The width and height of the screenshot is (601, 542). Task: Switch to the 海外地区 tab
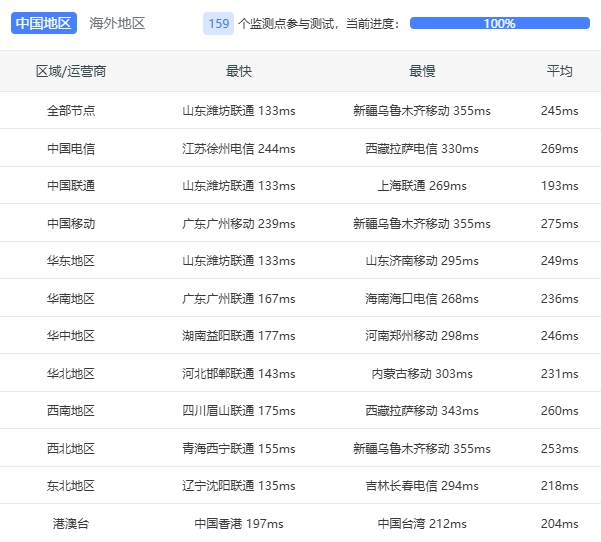click(x=117, y=23)
